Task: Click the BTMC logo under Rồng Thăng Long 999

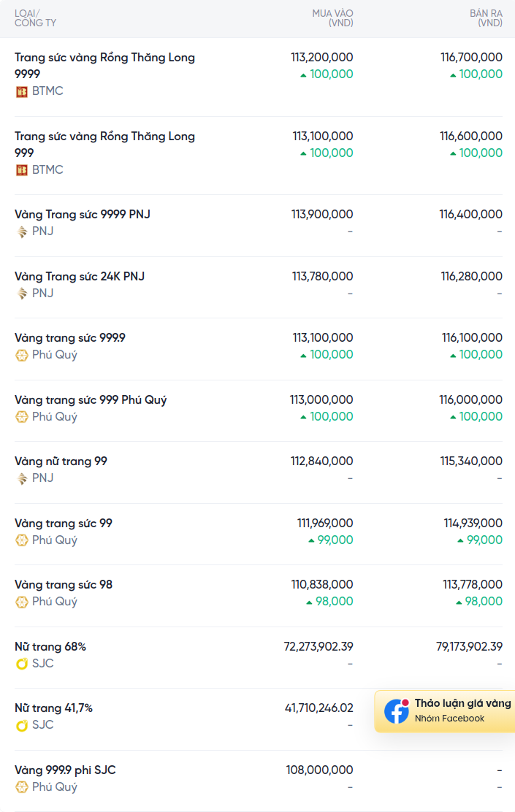Action: pyautogui.click(x=22, y=170)
